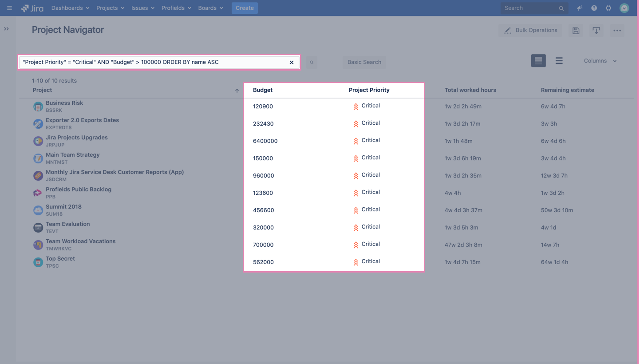Open the announcements megaphone icon

tap(579, 8)
